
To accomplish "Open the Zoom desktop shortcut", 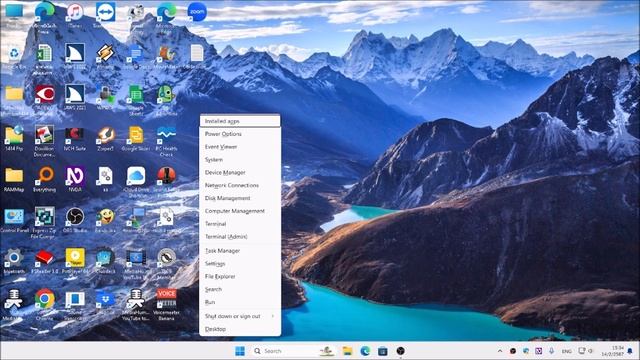I will pyautogui.click(x=197, y=13).
